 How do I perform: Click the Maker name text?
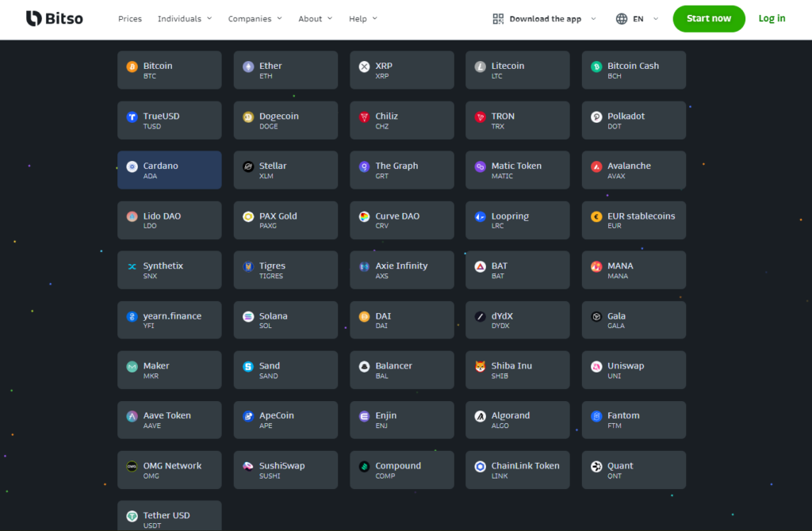156,365
